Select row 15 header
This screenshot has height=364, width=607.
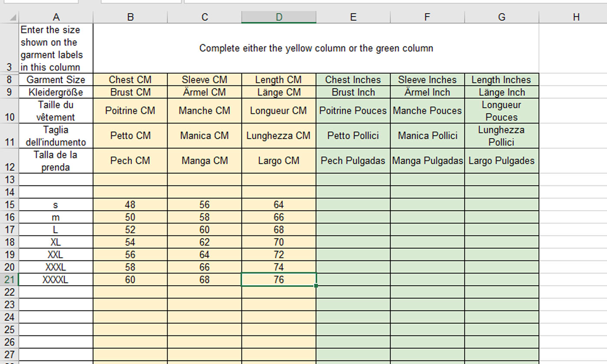click(9, 205)
